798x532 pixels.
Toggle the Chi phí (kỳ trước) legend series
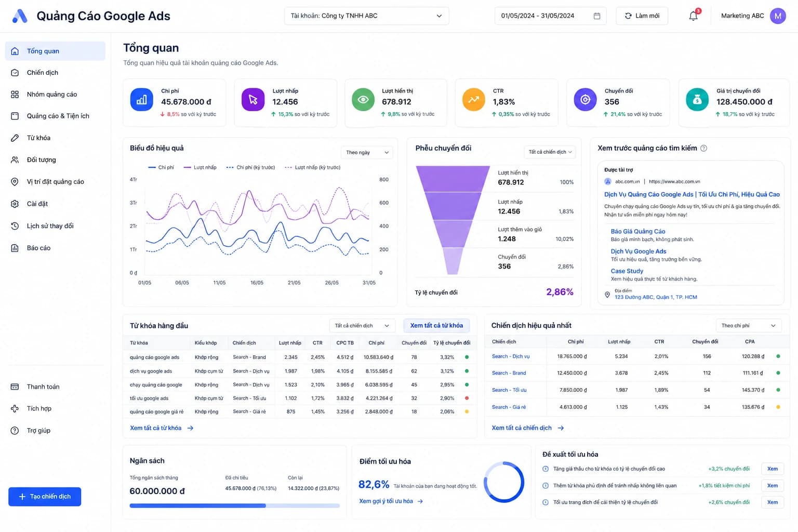pos(250,167)
